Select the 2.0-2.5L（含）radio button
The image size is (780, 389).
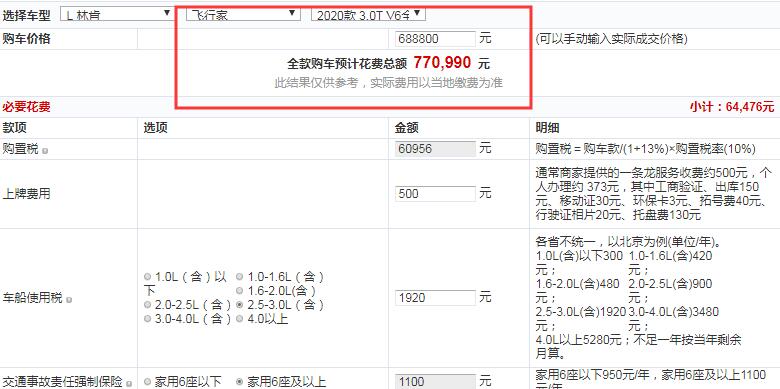tap(147, 304)
